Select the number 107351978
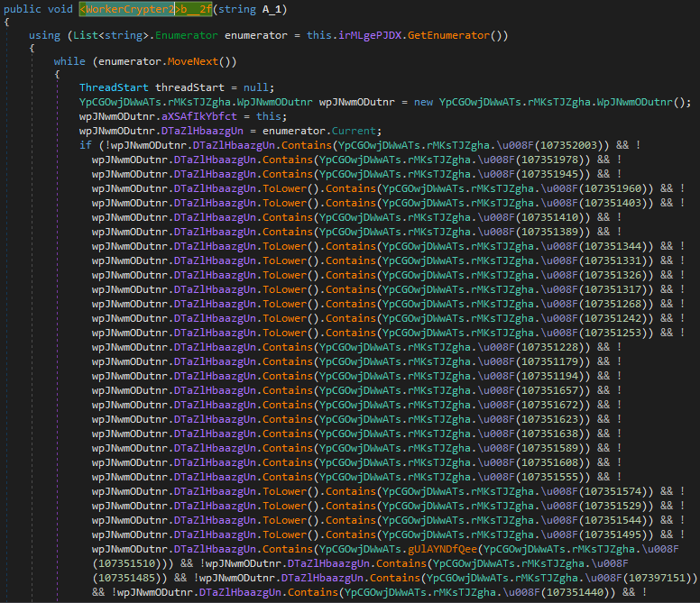Image resolution: width=700 pixels, height=603 pixels. [550, 160]
